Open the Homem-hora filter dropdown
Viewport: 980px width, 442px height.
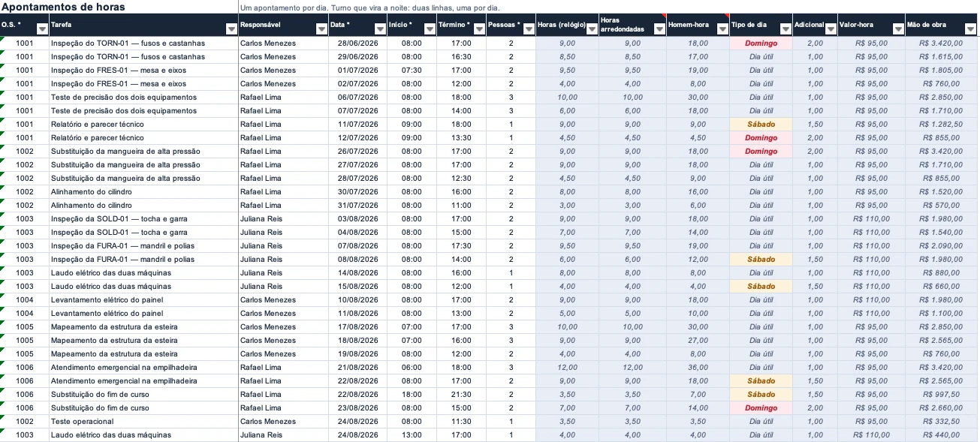722,29
